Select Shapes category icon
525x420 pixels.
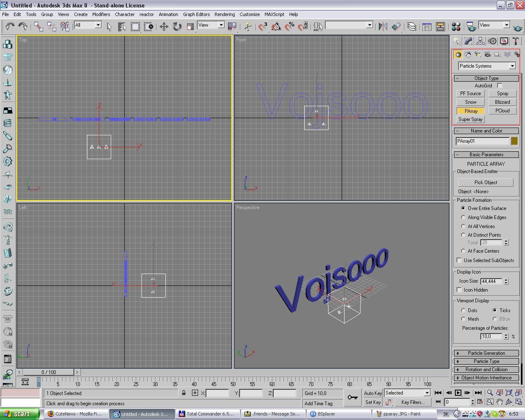(x=468, y=55)
